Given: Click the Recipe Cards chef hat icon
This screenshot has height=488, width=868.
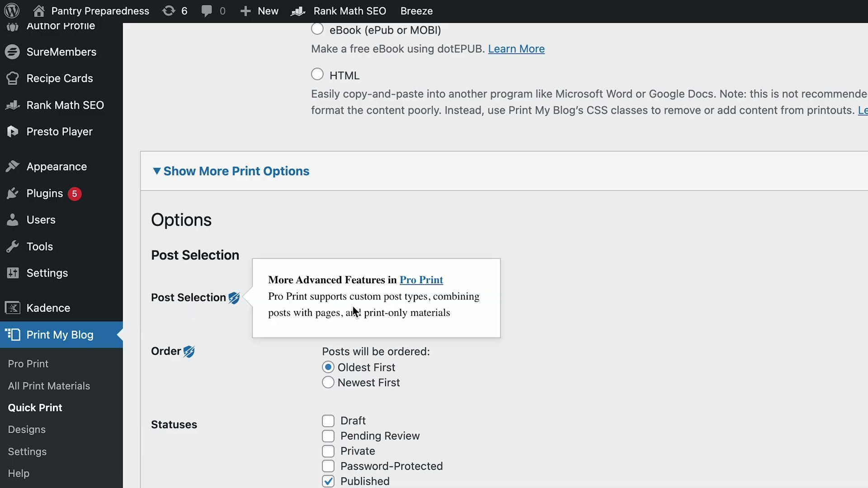Looking at the screenshot, I should point(13,78).
